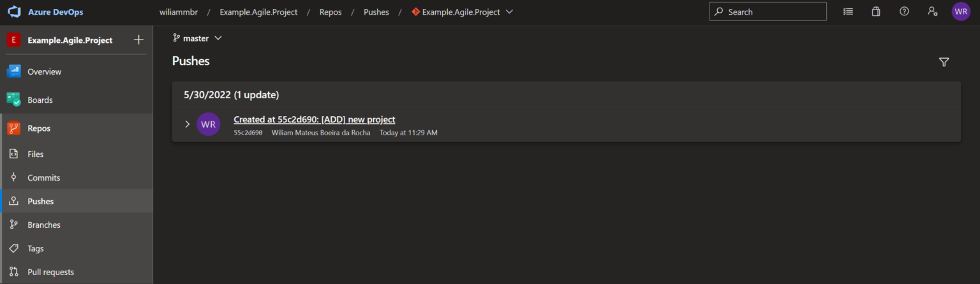Screen dimensions: 980x284
Task: Click the repository git icon in breadcrumb
Action: 416,11
